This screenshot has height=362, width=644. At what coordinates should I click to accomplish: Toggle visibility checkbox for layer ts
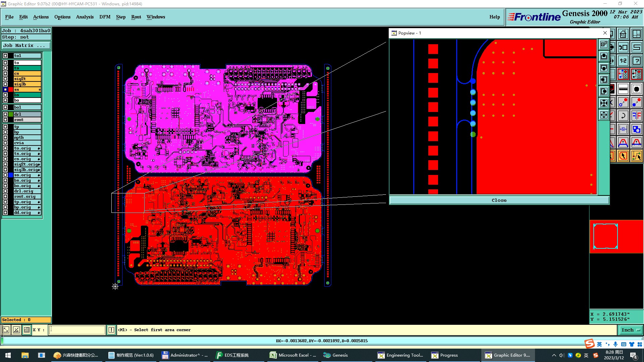pyautogui.click(x=5, y=68)
